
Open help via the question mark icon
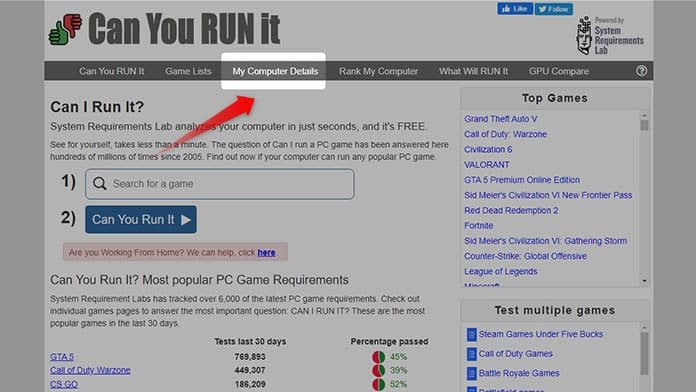[x=641, y=71]
